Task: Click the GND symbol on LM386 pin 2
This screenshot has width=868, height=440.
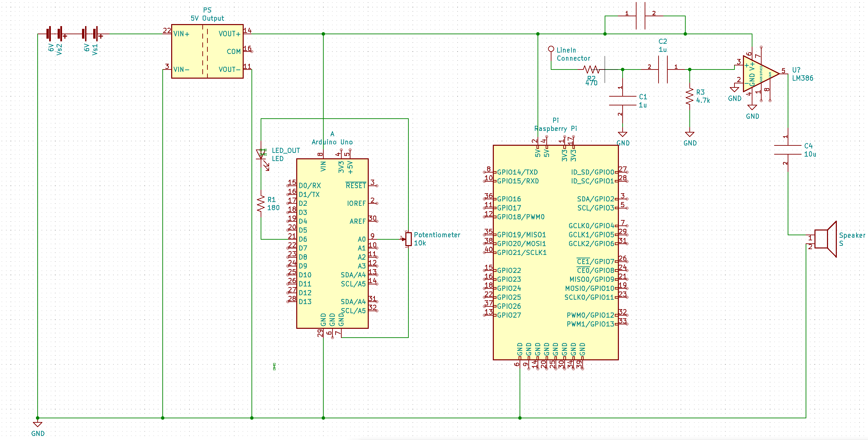Action: [x=734, y=89]
